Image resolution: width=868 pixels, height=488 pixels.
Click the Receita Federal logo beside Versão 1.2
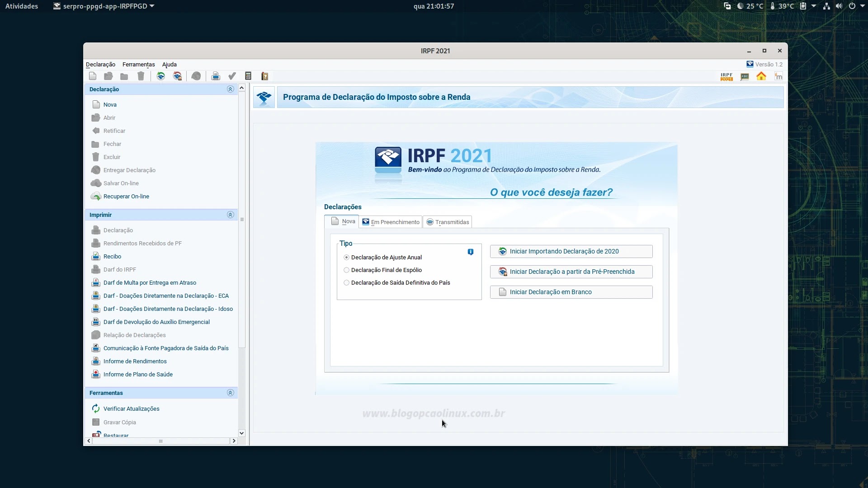click(x=750, y=64)
